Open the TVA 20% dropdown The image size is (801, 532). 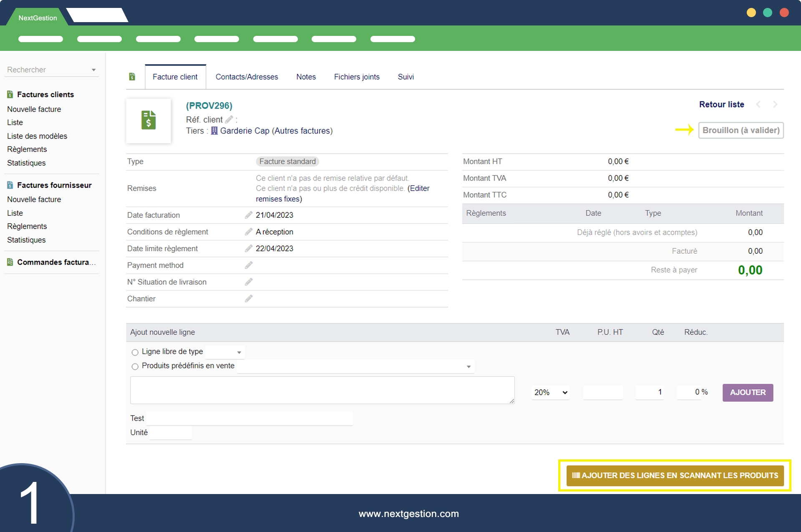click(x=550, y=392)
